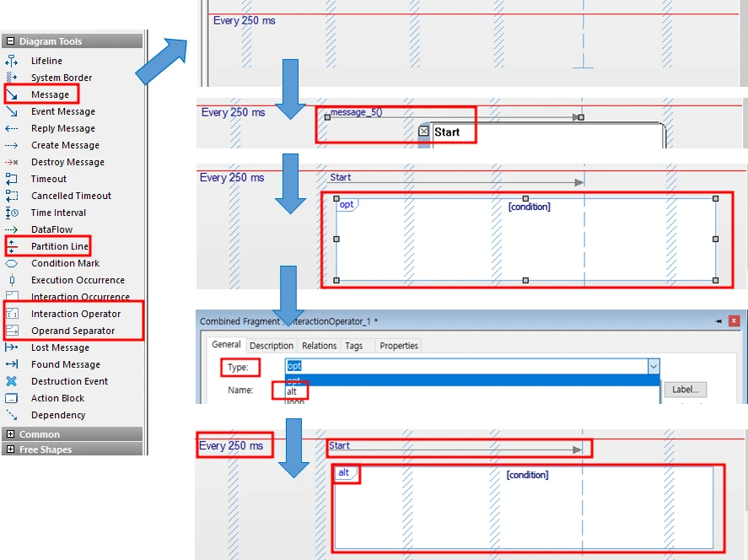The width and height of the screenshot is (748, 560).
Task: Click the Label... button
Action: click(685, 390)
